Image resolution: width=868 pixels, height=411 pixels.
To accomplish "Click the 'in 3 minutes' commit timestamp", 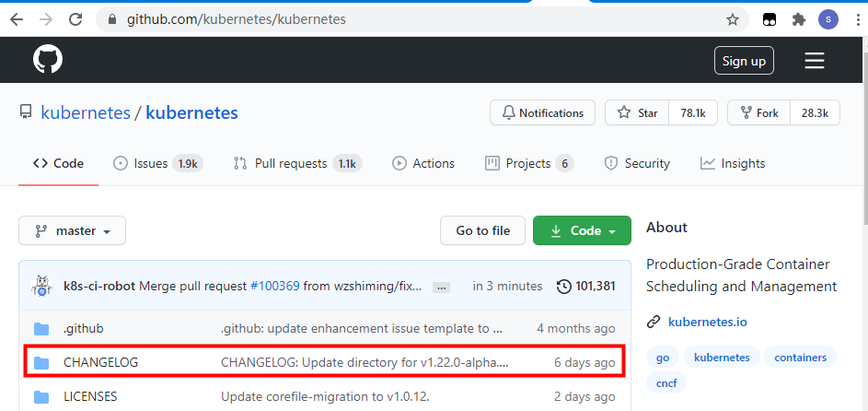I will tap(507, 287).
